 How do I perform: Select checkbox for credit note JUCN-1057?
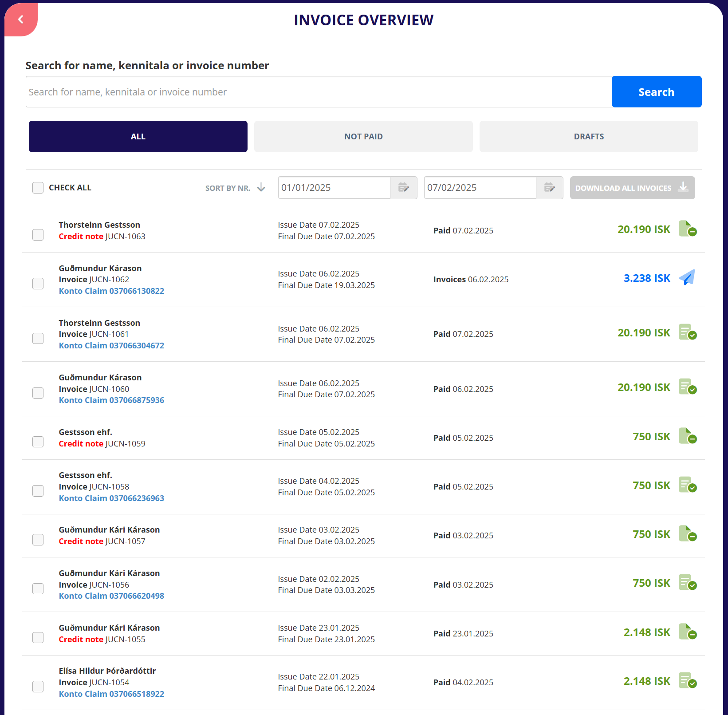[x=38, y=540]
